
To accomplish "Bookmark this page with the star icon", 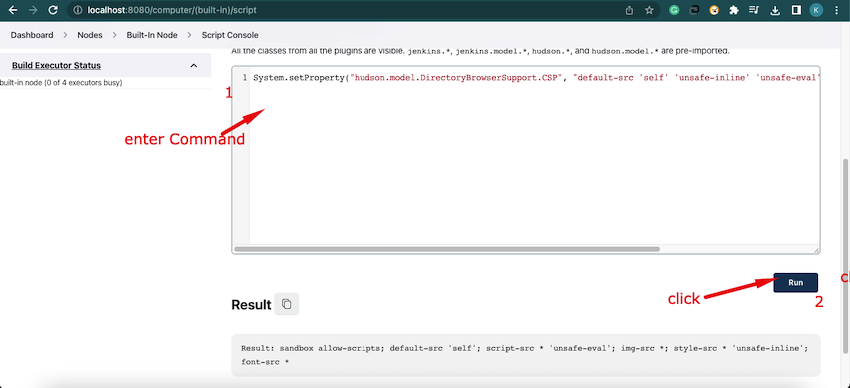I will [x=649, y=10].
